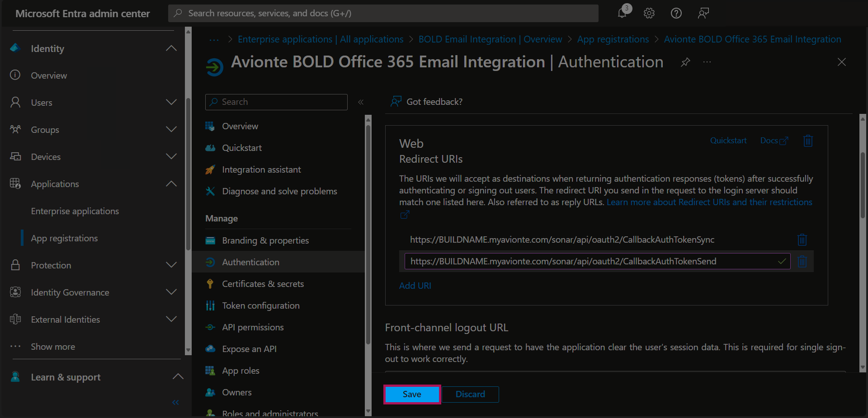Click the feedback icon in top bar

coord(703,13)
